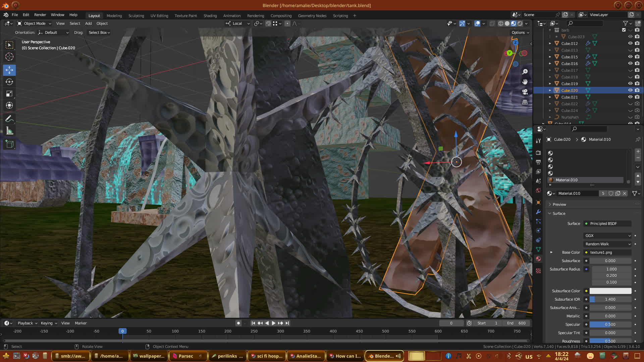Expand the Preview panel
Image resolution: width=644 pixels, height=362 pixels.
[x=559, y=204]
